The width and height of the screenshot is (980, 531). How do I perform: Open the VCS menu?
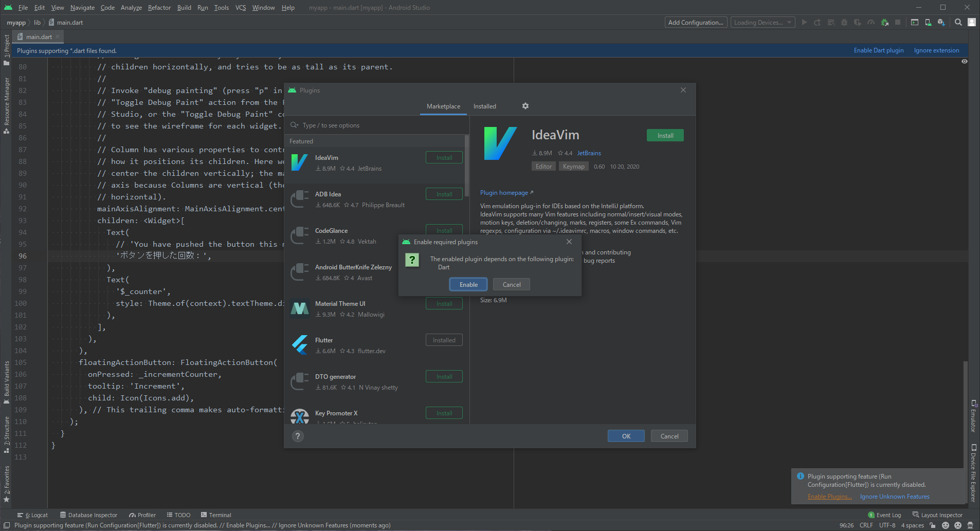(x=241, y=8)
